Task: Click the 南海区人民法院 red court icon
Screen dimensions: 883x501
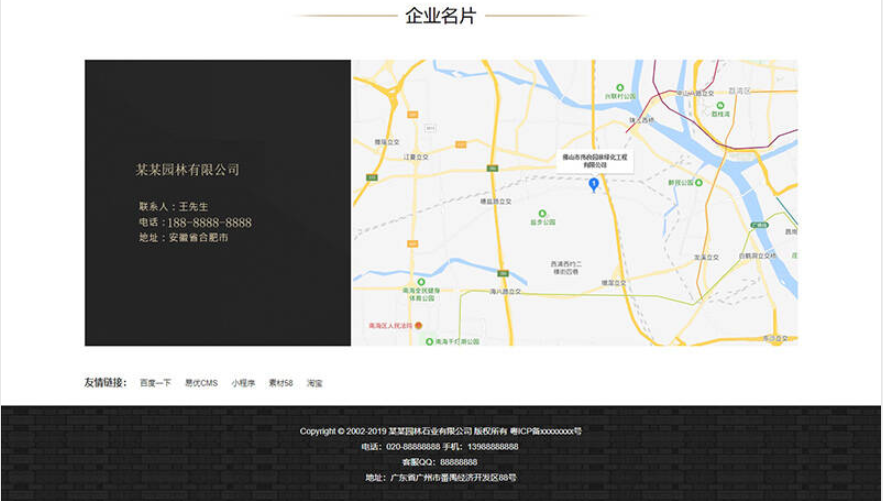Action: pyautogui.click(x=418, y=326)
